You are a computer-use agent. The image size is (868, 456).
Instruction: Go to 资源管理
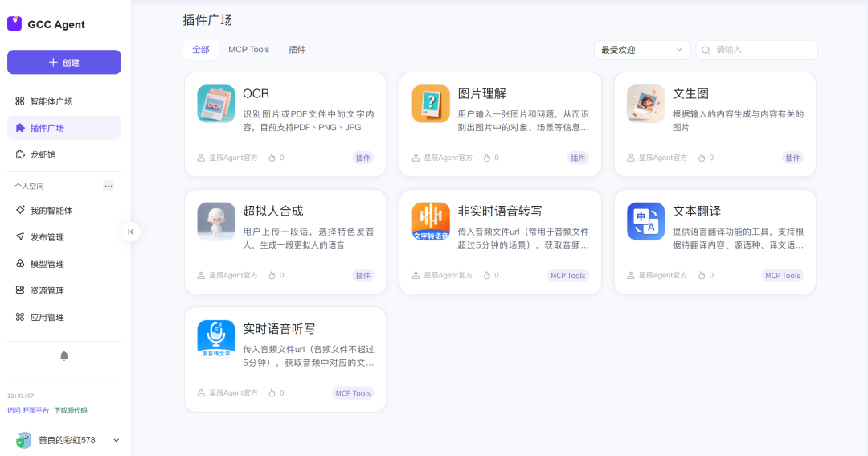tap(64, 290)
